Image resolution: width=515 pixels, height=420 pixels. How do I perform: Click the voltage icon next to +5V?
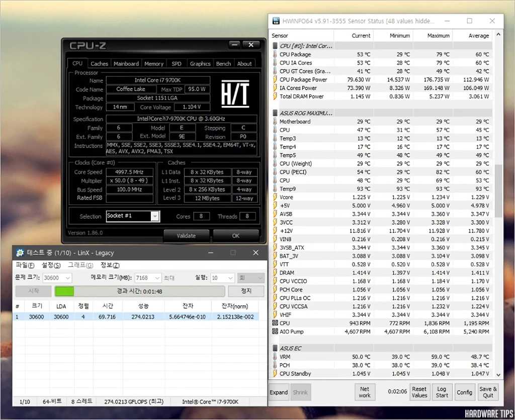[x=275, y=206]
